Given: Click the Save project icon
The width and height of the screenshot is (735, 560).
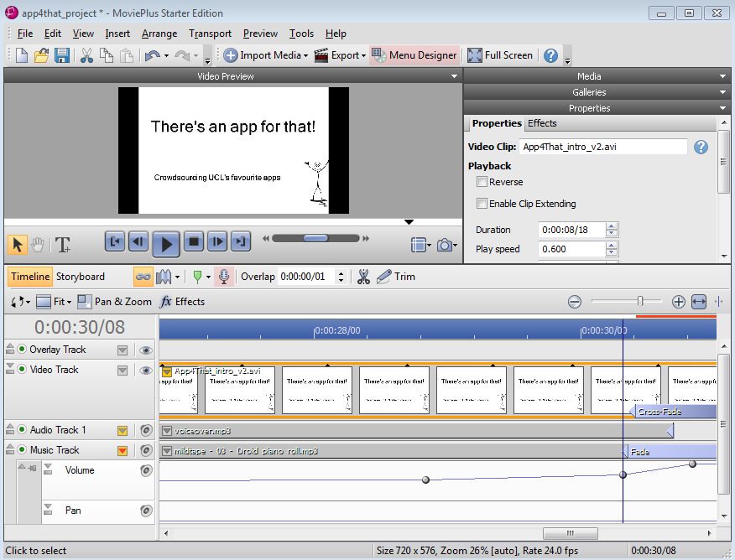Looking at the screenshot, I should [62, 55].
